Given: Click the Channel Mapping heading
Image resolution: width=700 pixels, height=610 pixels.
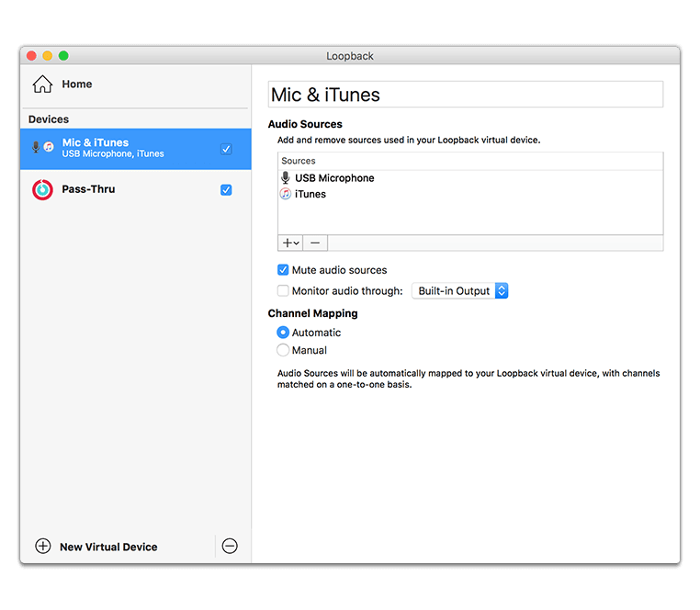Looking at the screenshot, I should click(x=312, y=313).
